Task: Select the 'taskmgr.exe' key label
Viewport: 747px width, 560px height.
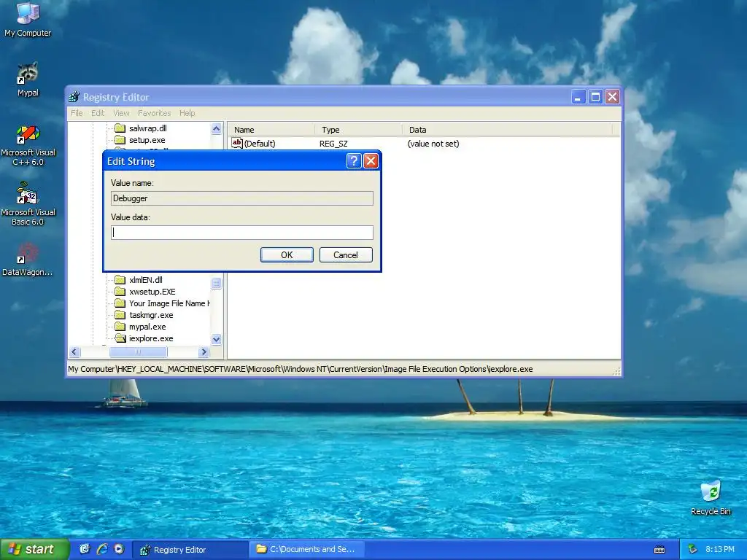Action: [x=151, y=315]
